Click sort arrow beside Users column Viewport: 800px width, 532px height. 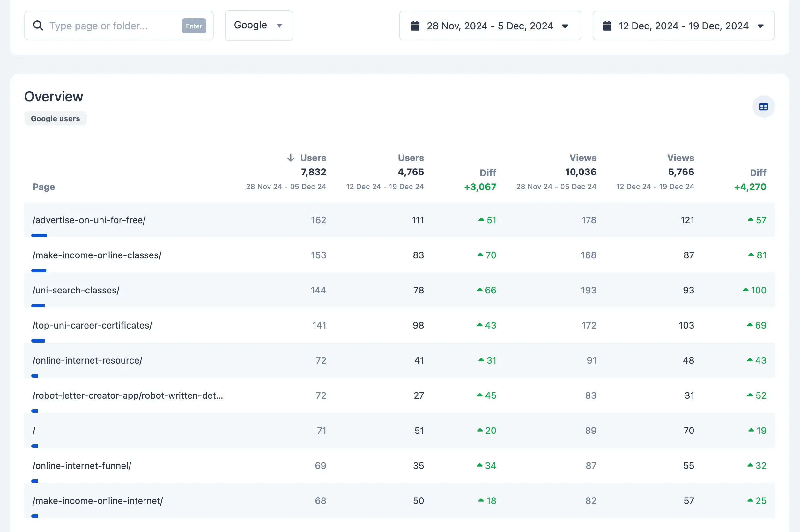coord(290,158)
